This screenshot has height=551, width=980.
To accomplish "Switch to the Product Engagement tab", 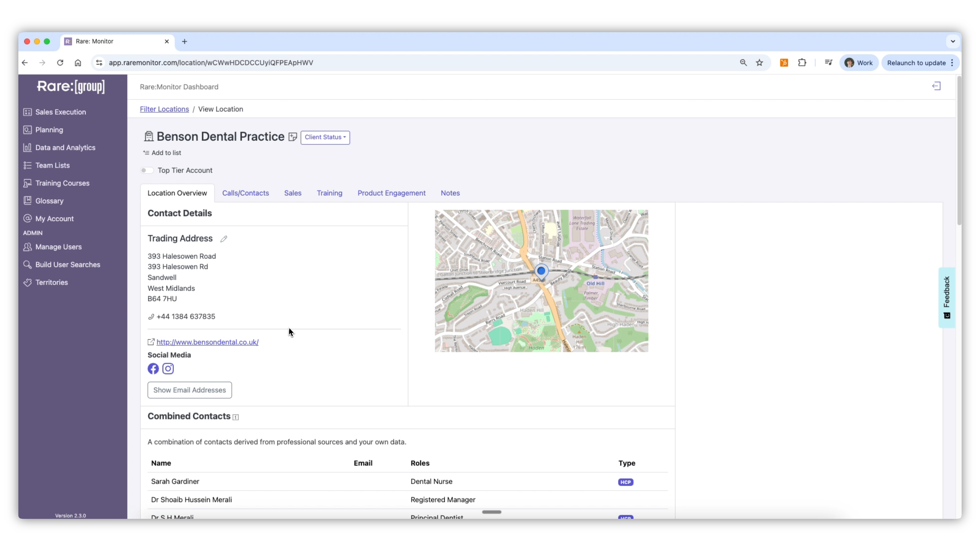I will coord(391,193).
